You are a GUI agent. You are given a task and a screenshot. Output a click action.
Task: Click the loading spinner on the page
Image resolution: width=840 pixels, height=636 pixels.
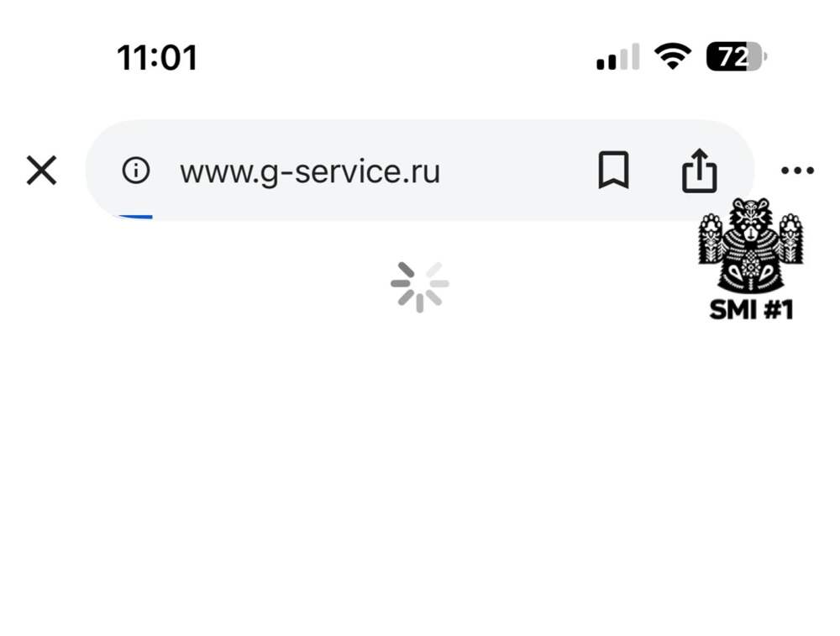point(420,286)
